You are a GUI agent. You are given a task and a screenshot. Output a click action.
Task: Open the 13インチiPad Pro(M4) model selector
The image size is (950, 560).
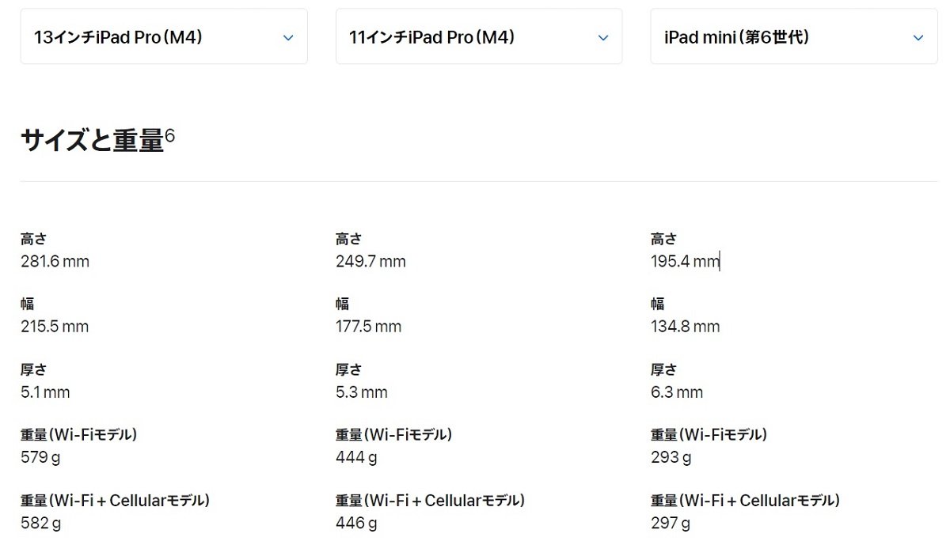click(x=164, y=36)
